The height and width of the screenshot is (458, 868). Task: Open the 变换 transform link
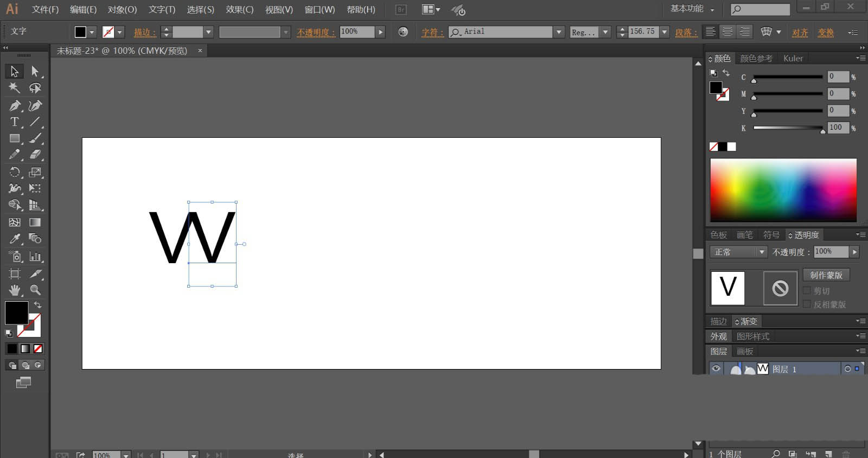pos(826,32)
